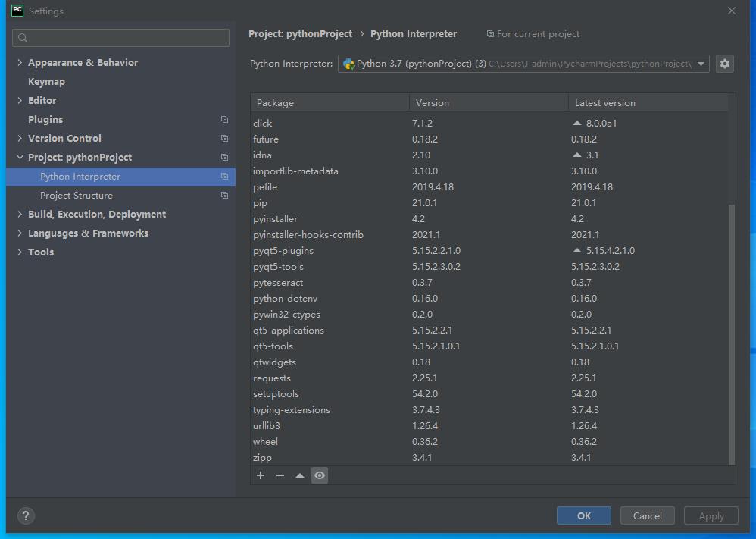Open the Python Interpreter dropdown
This screenshot has height=539, width=756.
523,64
